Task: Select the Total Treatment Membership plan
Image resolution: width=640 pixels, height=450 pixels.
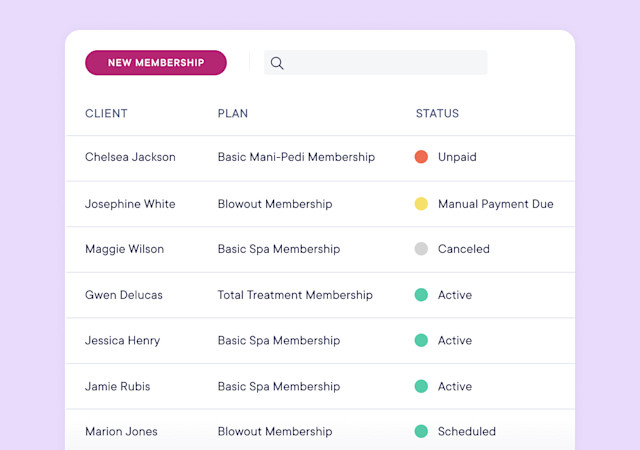Action: (x=295, y=295)
